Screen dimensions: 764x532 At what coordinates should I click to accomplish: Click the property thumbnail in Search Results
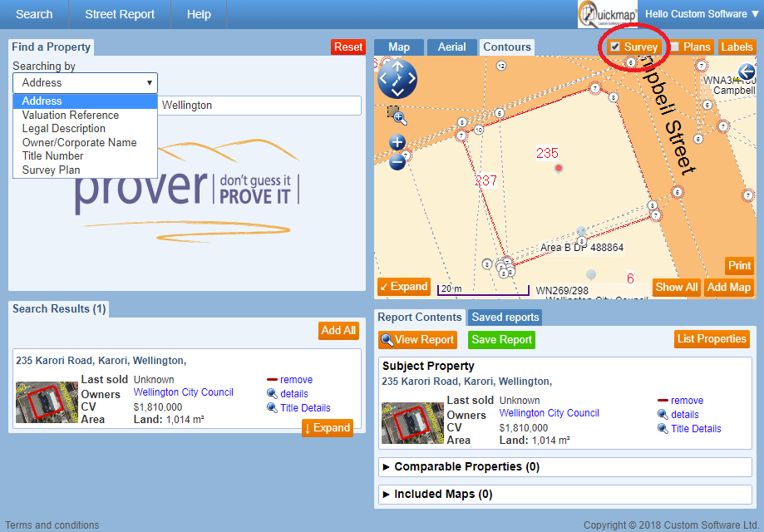coord(47,402)
